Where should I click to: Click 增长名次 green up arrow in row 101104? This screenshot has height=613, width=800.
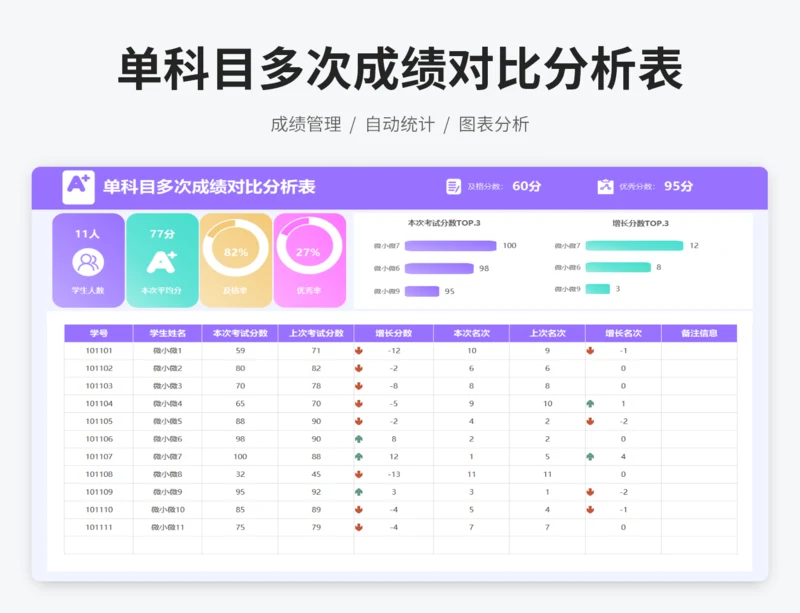[590, 403]
